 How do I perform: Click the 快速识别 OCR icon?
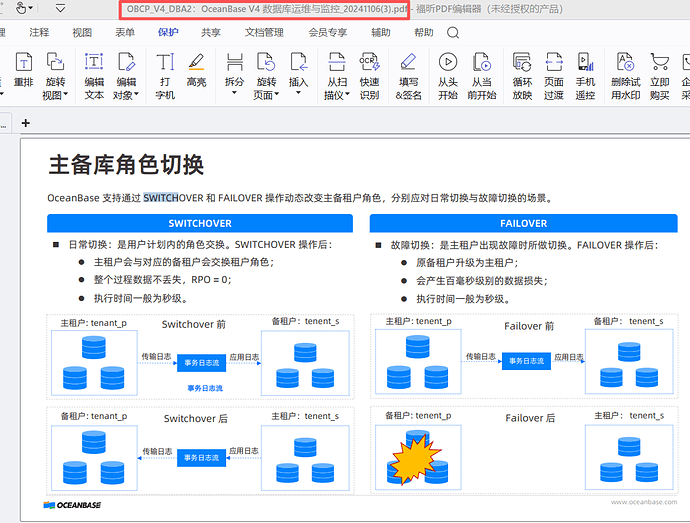pos(369,64)
